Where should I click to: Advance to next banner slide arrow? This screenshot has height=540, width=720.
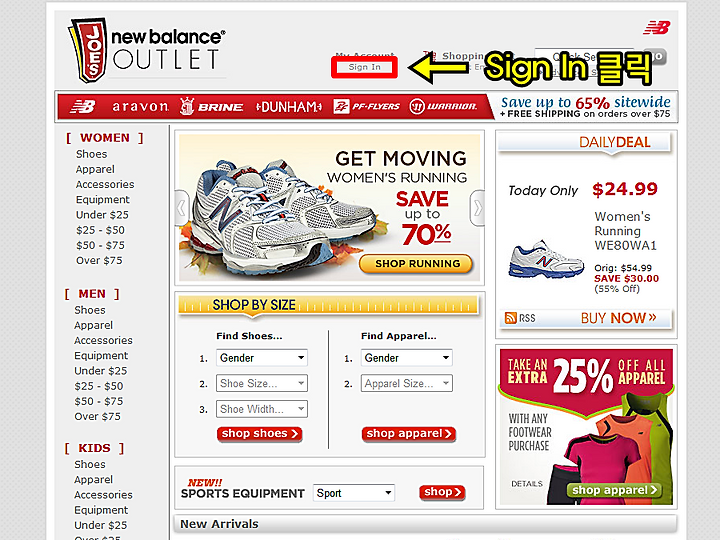click(x=478, y=208)
